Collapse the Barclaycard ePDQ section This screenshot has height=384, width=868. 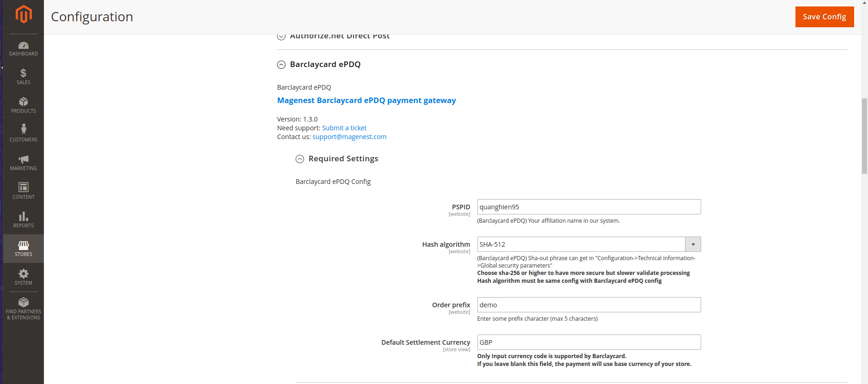(281, 65)
